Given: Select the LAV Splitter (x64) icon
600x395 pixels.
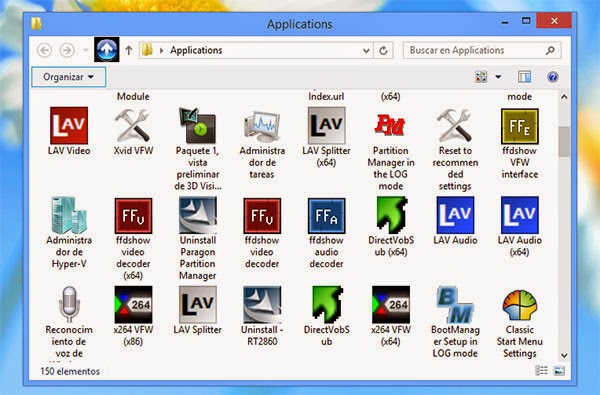Looking at the screenshot, I should point(326,126).
